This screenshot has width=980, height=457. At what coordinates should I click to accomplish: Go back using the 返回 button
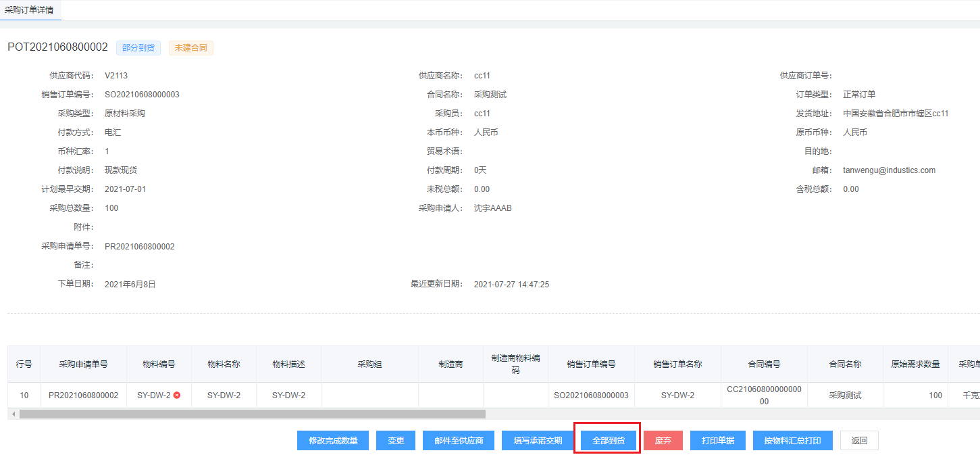point(859,441)
